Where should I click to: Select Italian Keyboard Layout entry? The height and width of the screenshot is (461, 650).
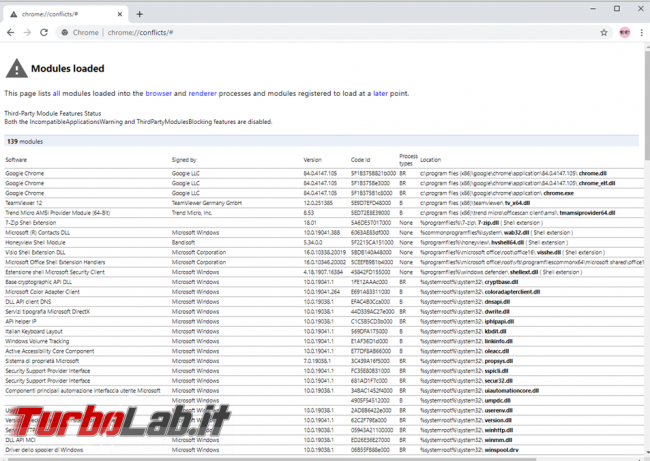tap(34, 331)
